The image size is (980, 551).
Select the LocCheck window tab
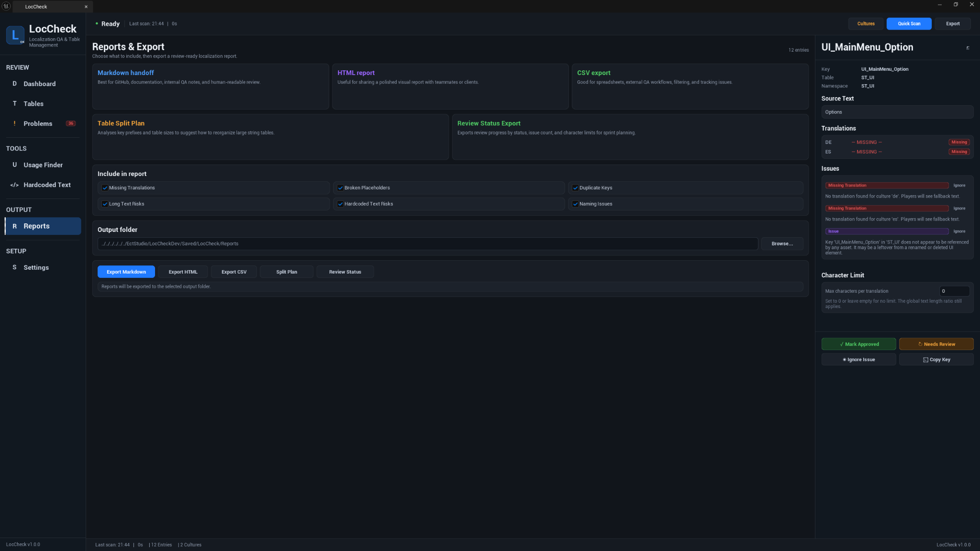pos(52,7)
